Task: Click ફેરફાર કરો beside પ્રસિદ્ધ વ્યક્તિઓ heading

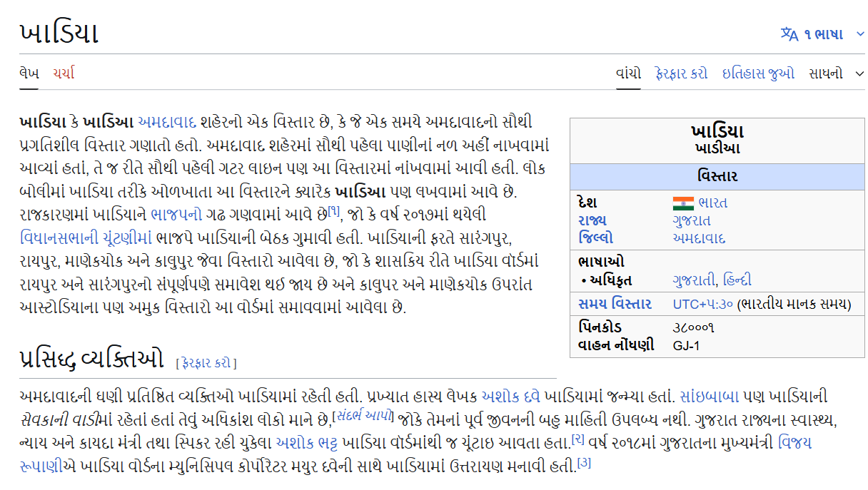Action: pyautogui.click(x=206, y=363)
